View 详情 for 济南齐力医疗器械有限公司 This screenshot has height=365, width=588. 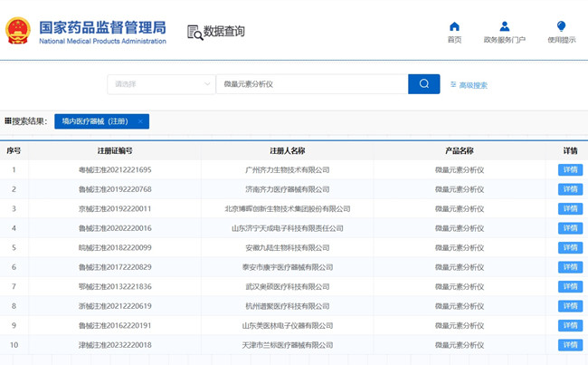(570, 189)
